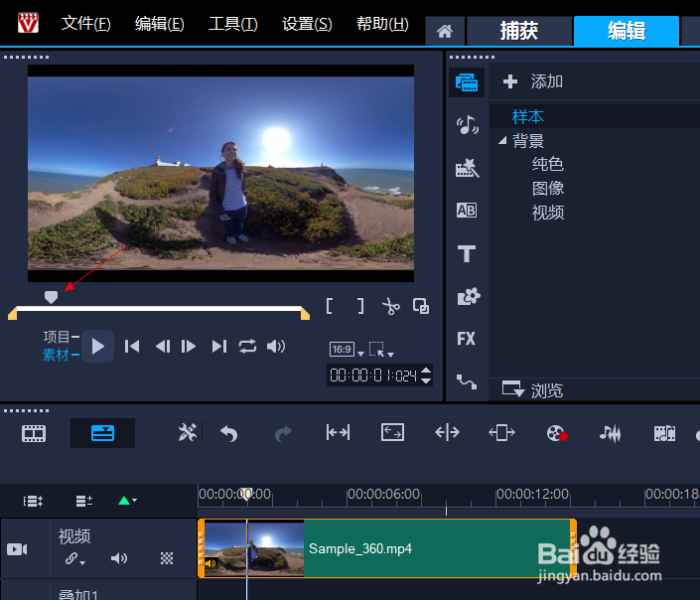Select the 样本 library folder
700x600 pixels.
tap(527, 116)
